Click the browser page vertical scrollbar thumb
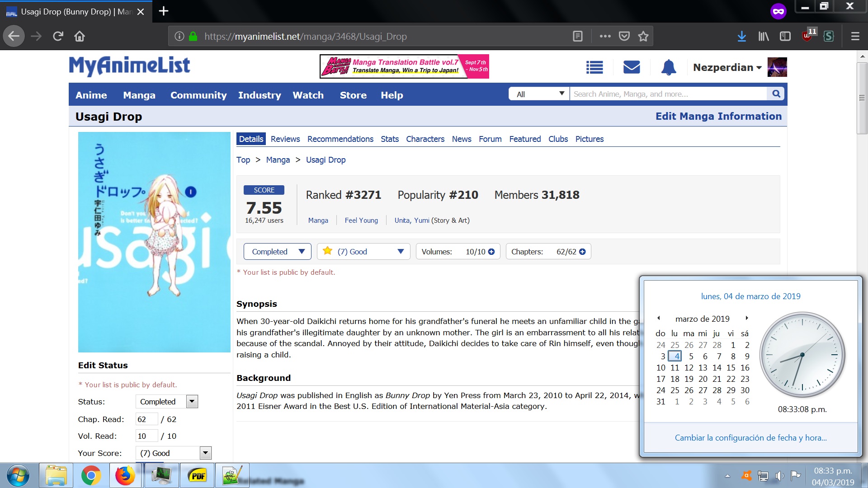The width and height of the screenshot is (868, 488). [x=862, y=98]
